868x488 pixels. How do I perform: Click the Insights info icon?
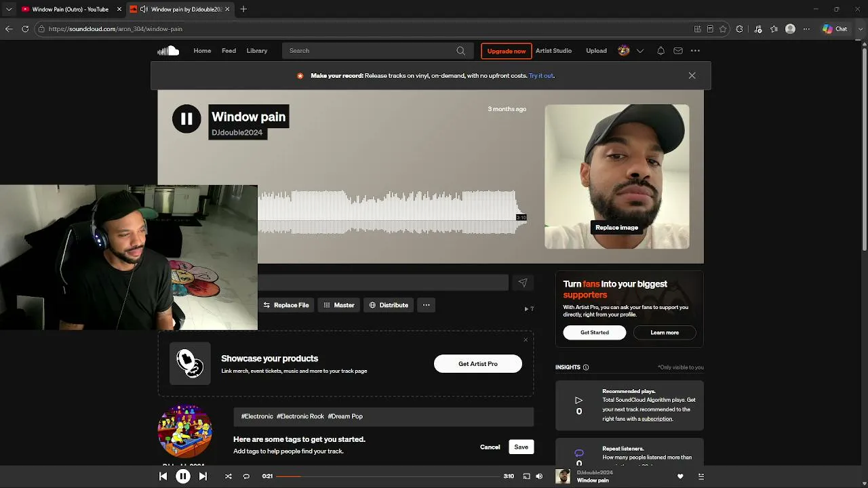(586, 367)
